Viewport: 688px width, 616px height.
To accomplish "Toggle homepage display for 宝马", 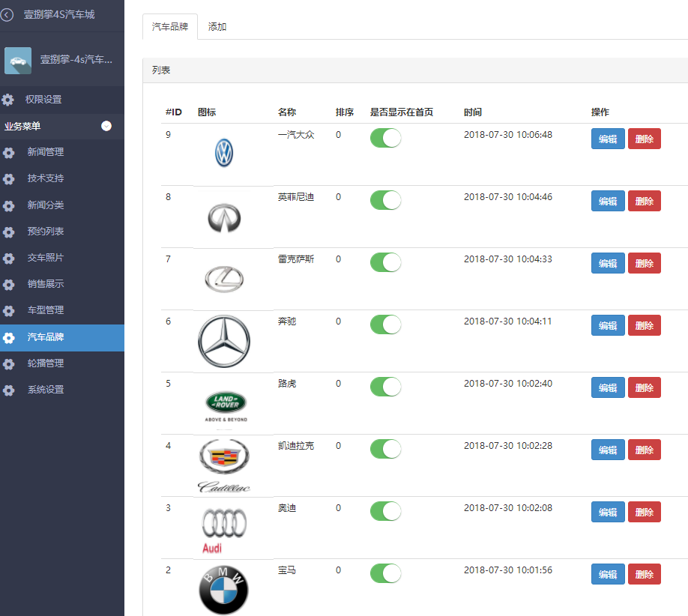I will pos(386,574).
